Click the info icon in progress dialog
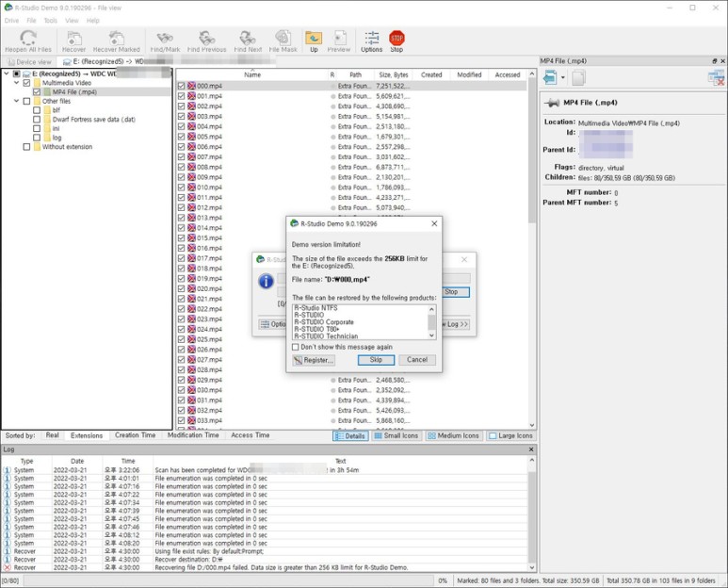728x588 pixels. (x=266, y=282)
